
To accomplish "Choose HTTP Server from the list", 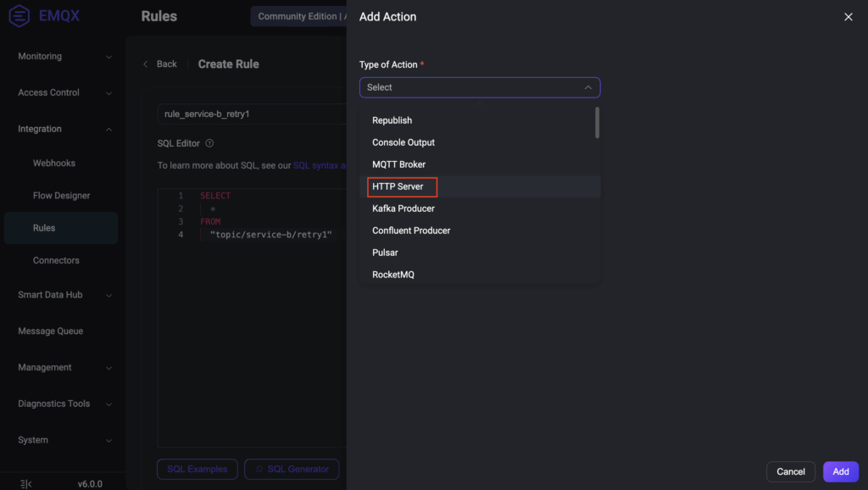I will pyautogui.click(x=398, y=187).
